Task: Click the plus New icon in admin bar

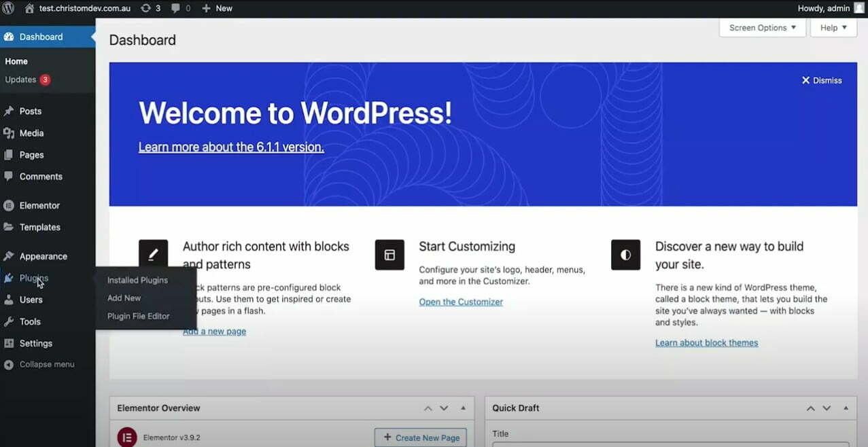Action: click(206, 8)
